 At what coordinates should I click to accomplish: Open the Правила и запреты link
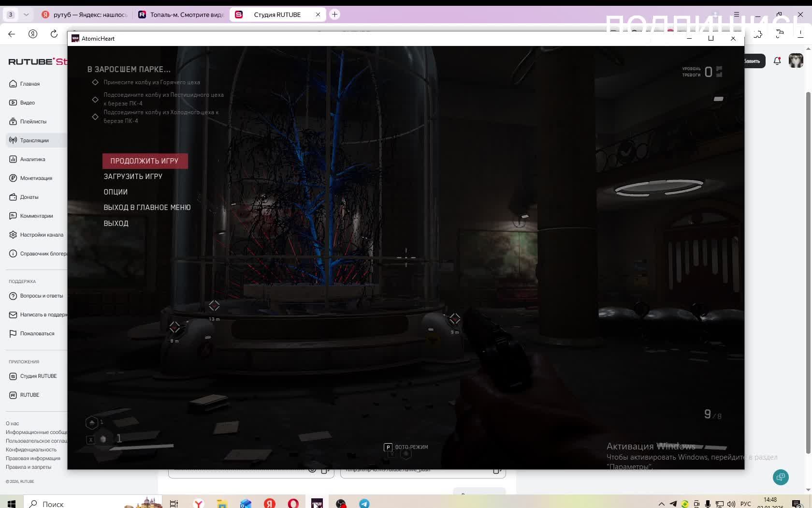(x=29, y=467)
